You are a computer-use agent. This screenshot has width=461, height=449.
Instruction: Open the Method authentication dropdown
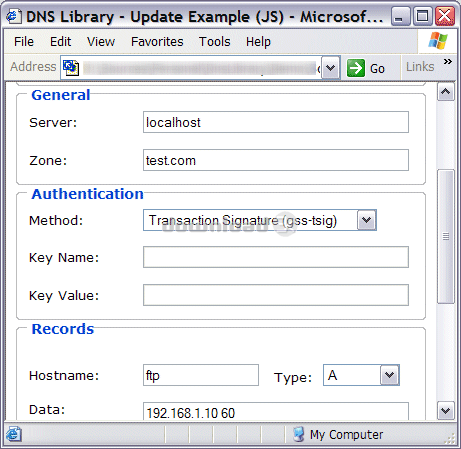point(367,220)
